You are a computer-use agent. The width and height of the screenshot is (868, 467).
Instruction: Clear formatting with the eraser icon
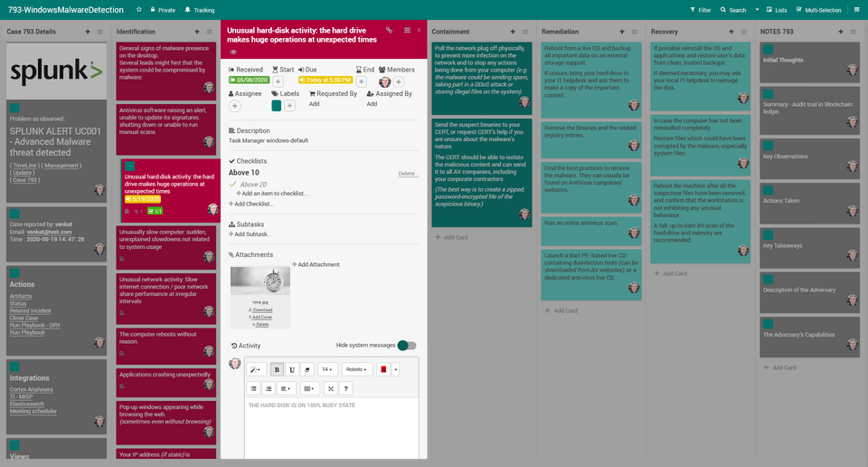[307, 369]
